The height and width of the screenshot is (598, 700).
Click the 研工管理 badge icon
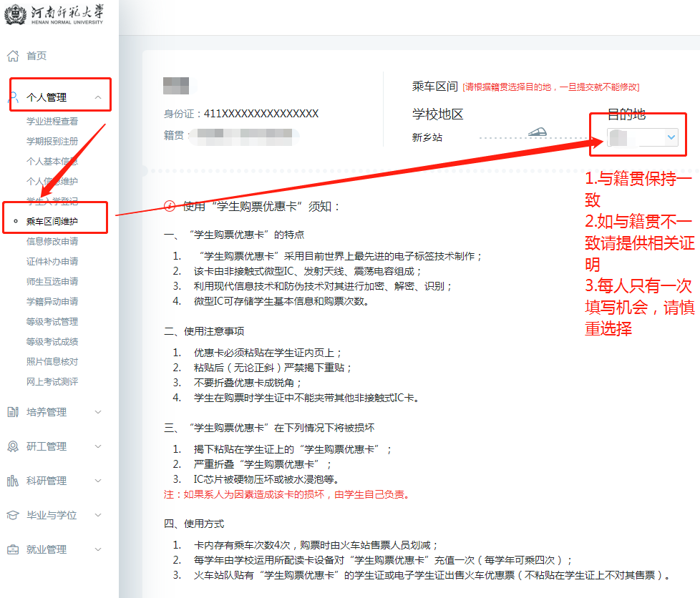[x=13, y=446]
